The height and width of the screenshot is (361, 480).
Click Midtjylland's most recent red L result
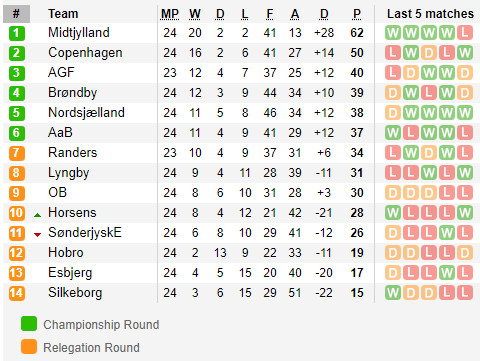[465, 33]
